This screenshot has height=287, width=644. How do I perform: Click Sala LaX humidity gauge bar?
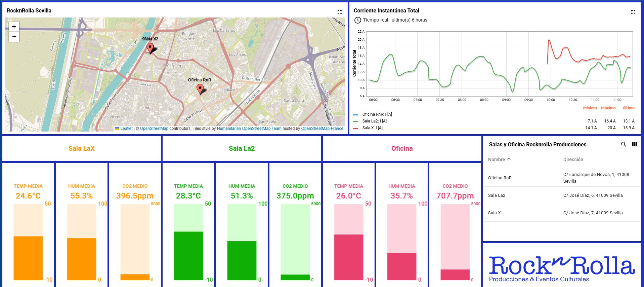pyautogui.click(x=82, y=242)
